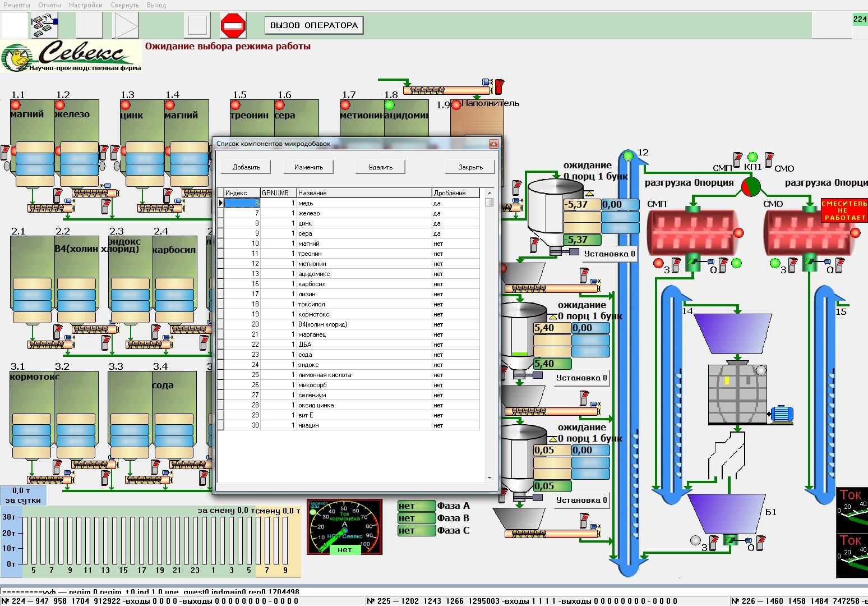This screenshot has height=606, width=868.
Task: Click the Удалить button
Action: 381,167
